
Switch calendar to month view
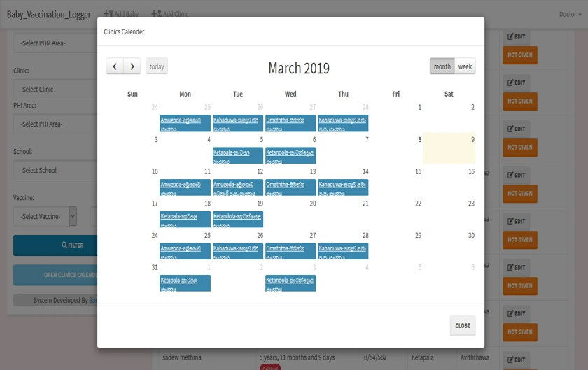[442, 66]
